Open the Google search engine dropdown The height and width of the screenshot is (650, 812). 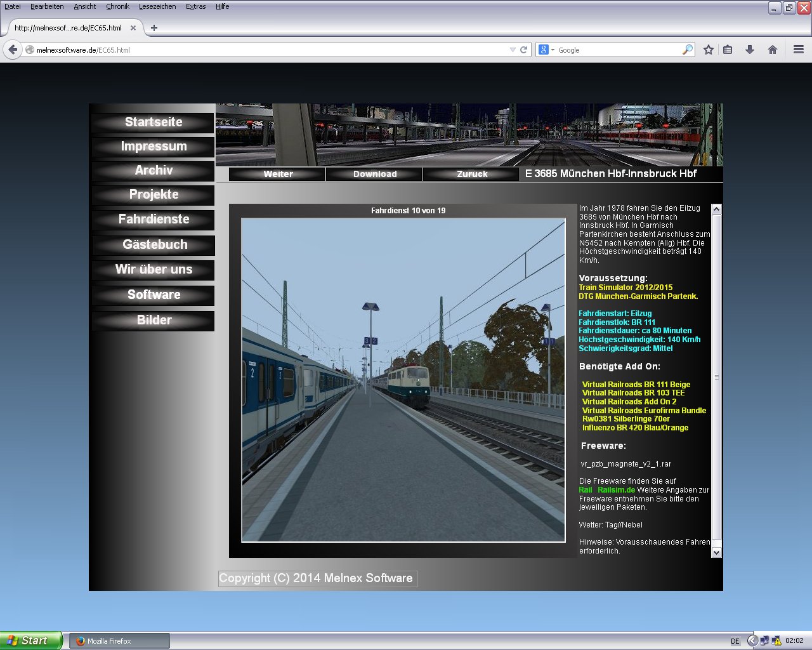tap(546, 50)
